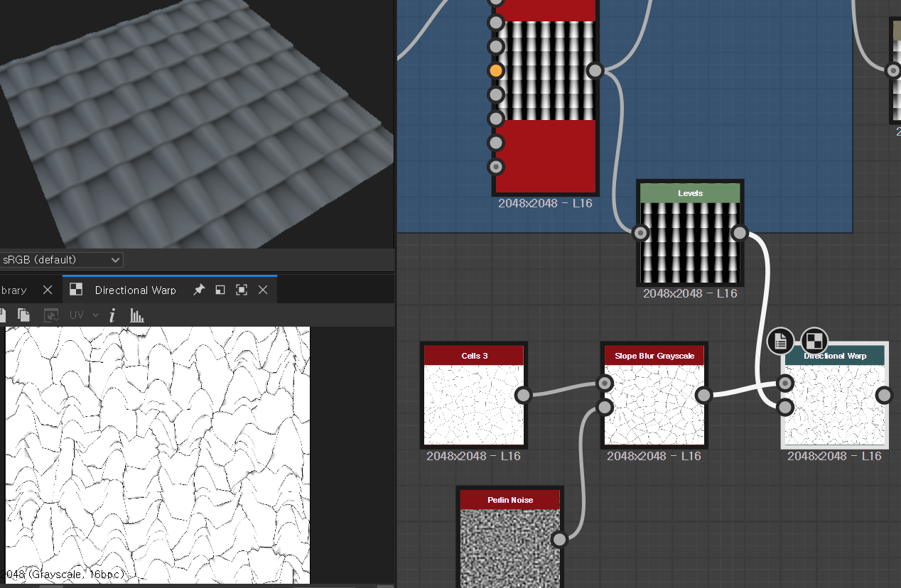Screen dimensions: 901x588
Task: Maximize the Directional Warp view panel
Action: pyautogui.click(x=242, y=290)
